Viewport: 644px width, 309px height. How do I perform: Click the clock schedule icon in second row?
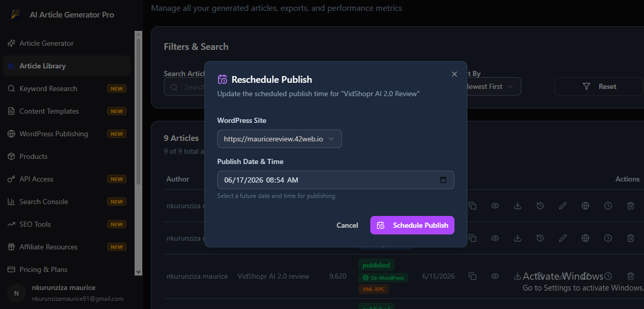click(x=608, y=238)
